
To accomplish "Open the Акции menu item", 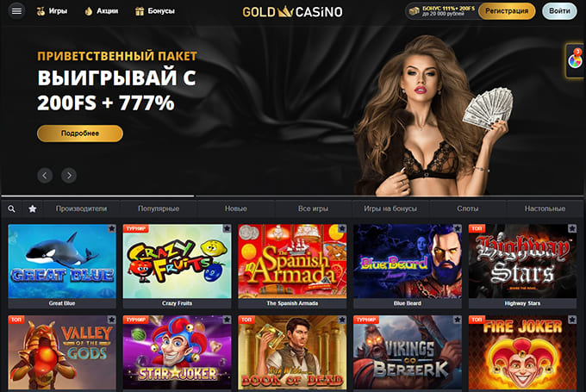I will tap(102, 11).
